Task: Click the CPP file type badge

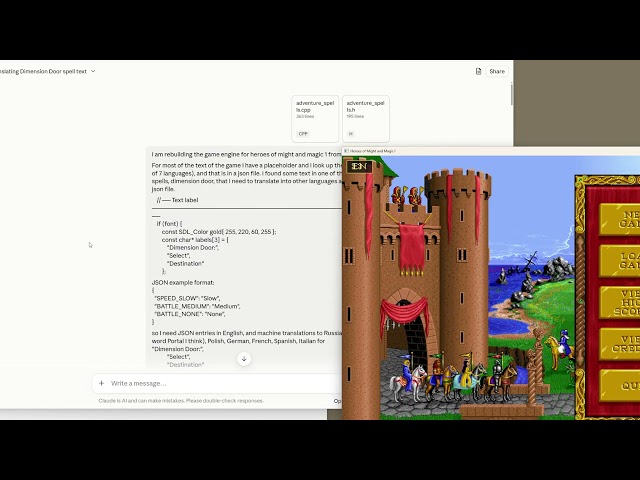Action: point(303,134)
